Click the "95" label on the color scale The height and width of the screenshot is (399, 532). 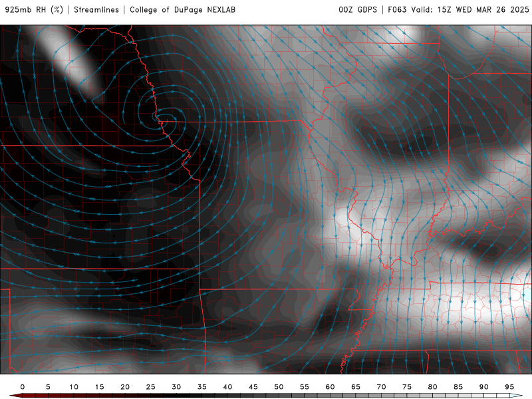pyautogui.click(x=509, y=387)
